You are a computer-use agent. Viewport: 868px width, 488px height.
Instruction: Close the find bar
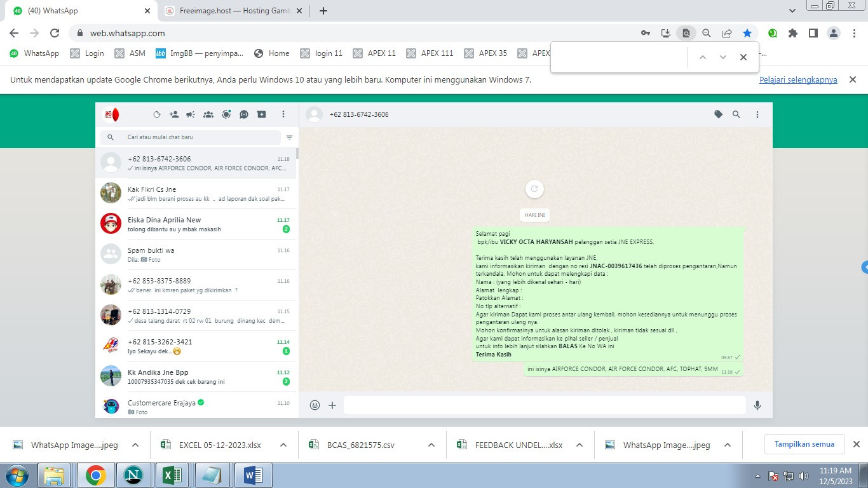[743, 57]
